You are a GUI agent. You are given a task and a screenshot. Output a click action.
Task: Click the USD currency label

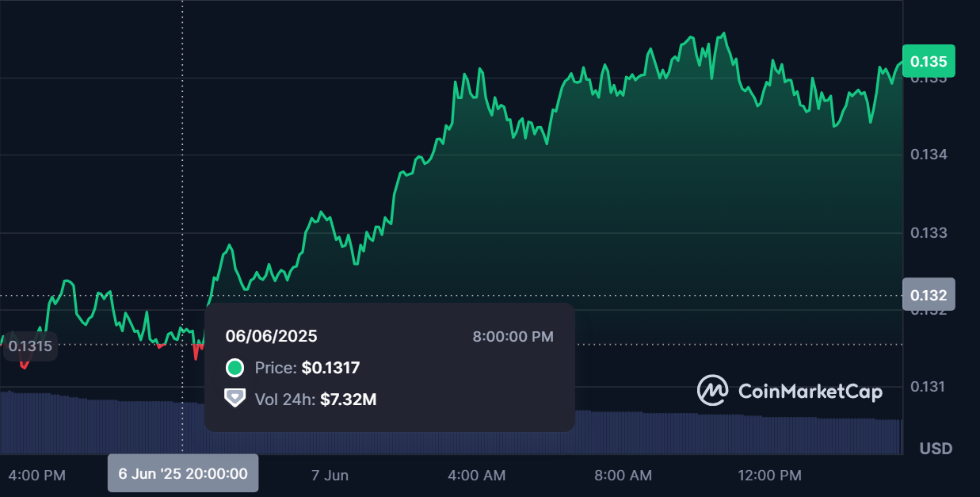(936, 449)
